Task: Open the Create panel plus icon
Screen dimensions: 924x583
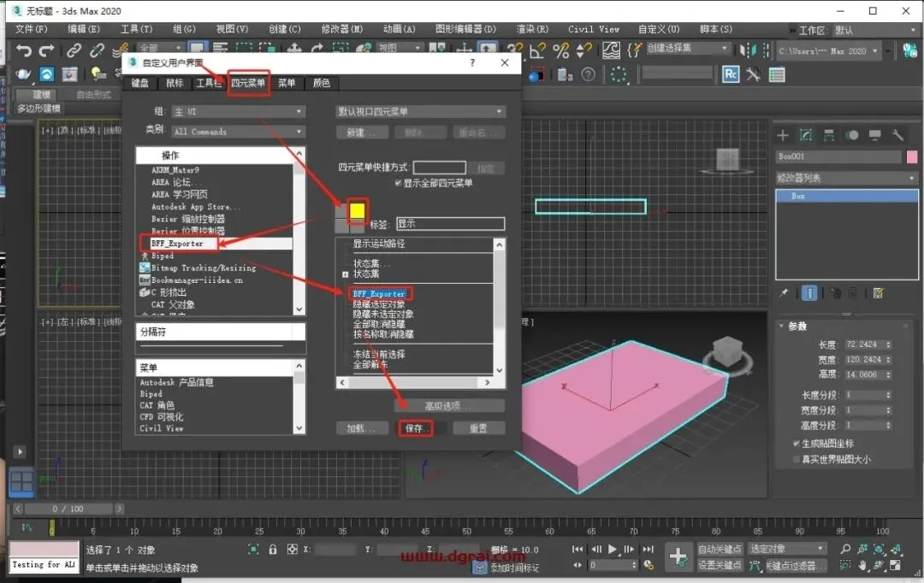Action: tap(783, 135)
